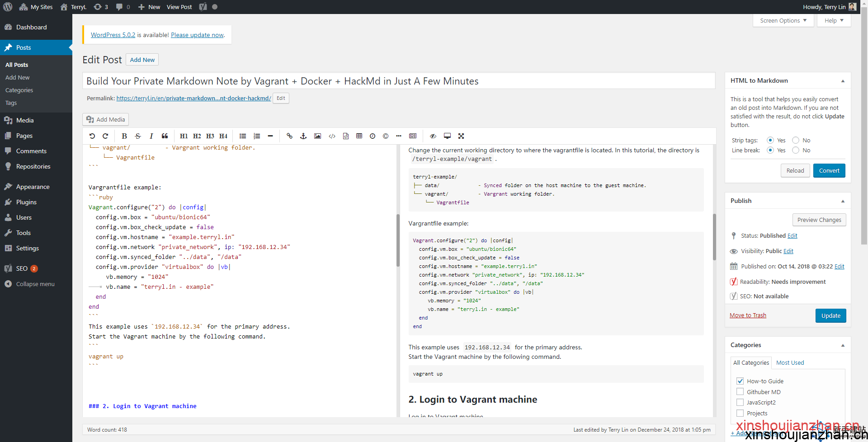Insert copyright HTML entity icon
This screenshot has width=868, height=442.
tap(386, 136)
